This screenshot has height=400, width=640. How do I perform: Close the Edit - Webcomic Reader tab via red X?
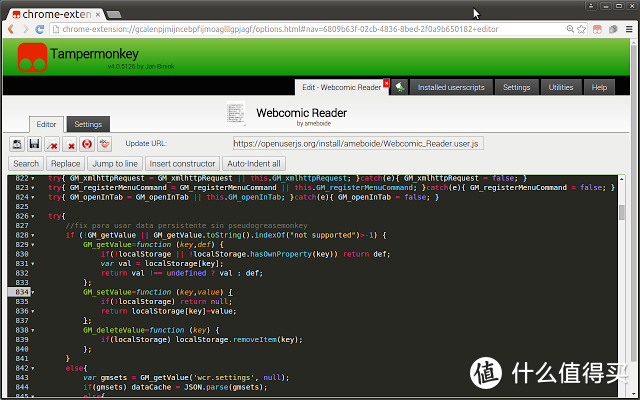pos(386,83)
